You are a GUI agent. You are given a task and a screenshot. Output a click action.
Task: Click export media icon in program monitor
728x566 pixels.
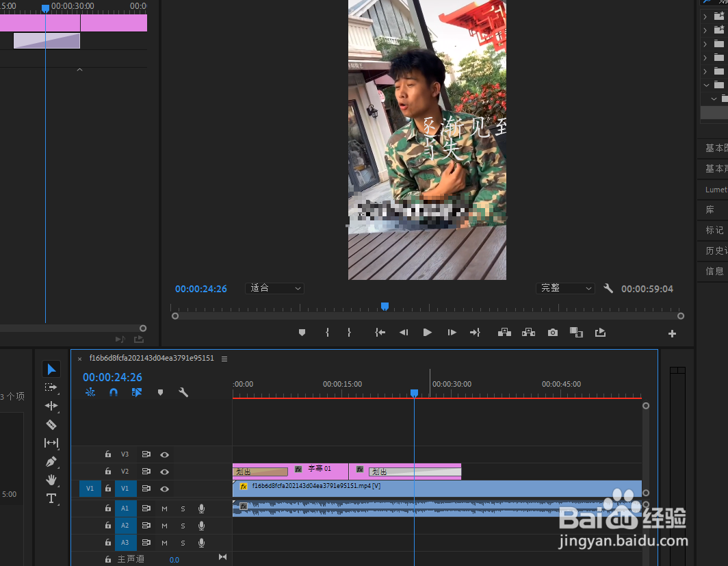pyautogui.click(x=600, y=333)
